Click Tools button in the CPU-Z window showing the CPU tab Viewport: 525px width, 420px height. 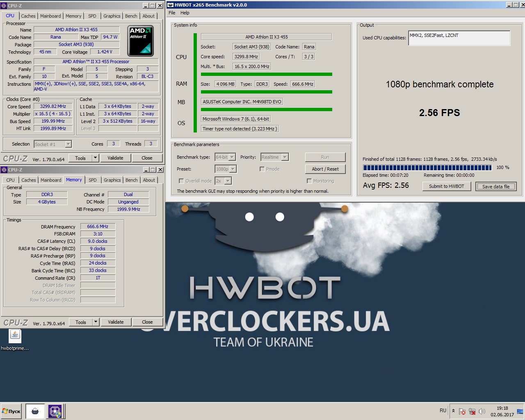pos(80,158)
